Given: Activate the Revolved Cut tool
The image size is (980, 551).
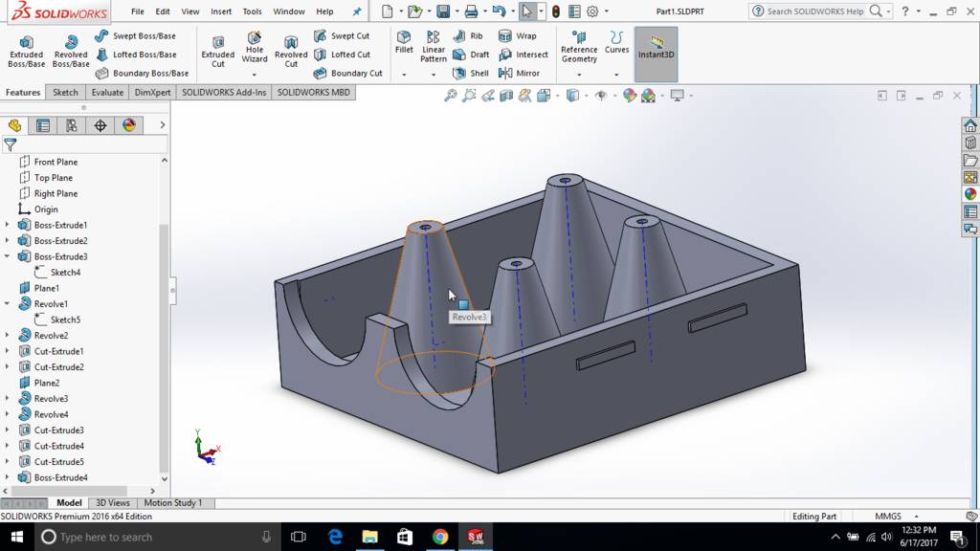Looking at the screenshot, I should pos(291,52).
